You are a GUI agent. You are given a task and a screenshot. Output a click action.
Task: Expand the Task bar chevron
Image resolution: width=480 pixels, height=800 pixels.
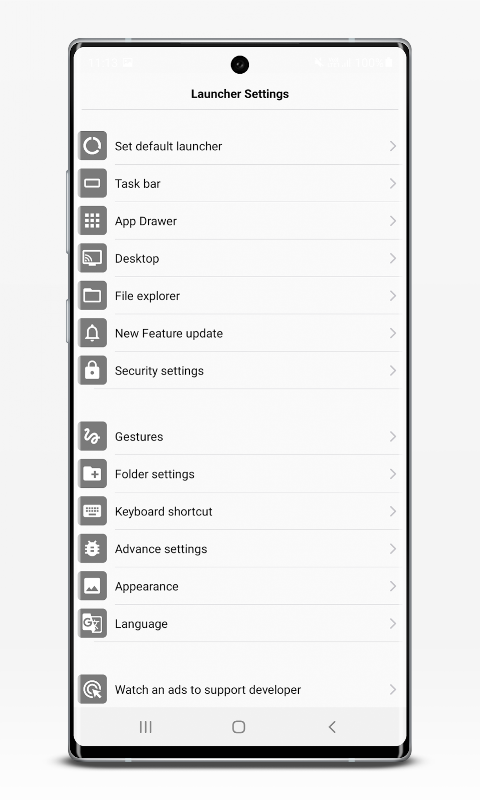click(393, 183)
